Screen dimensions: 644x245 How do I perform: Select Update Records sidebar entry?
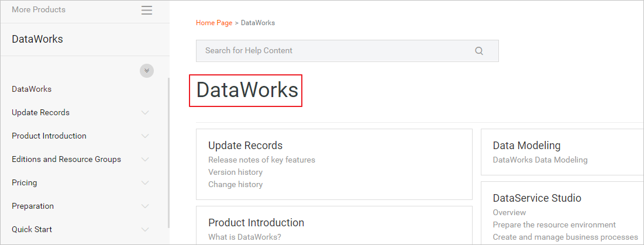coord(41,112)
